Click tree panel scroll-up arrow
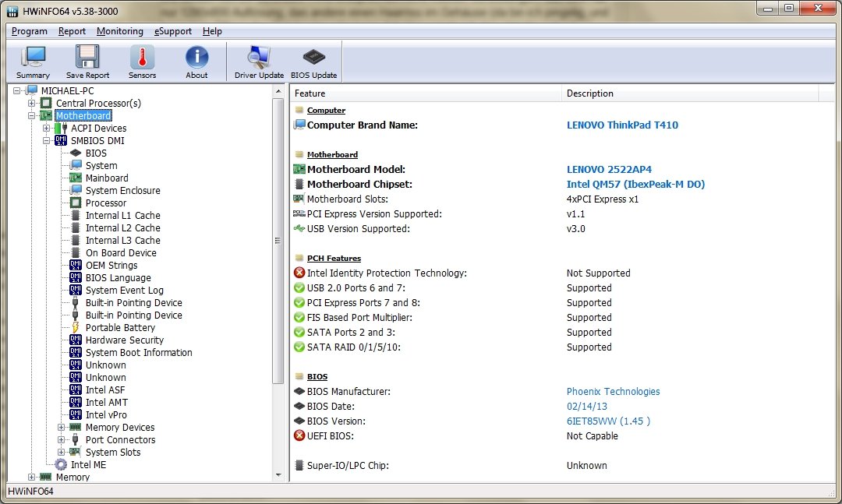842x504 pixels. click(278, 91)
